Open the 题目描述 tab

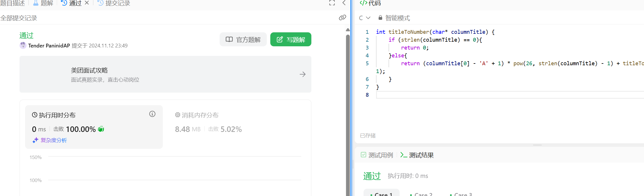[x=13, y=3]
